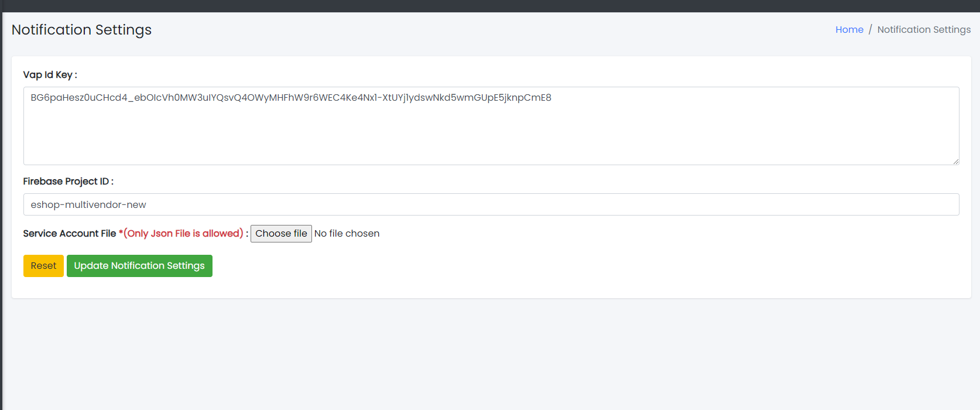
Task: Grab the textarea resize handle corner
Action: (955, 161)
